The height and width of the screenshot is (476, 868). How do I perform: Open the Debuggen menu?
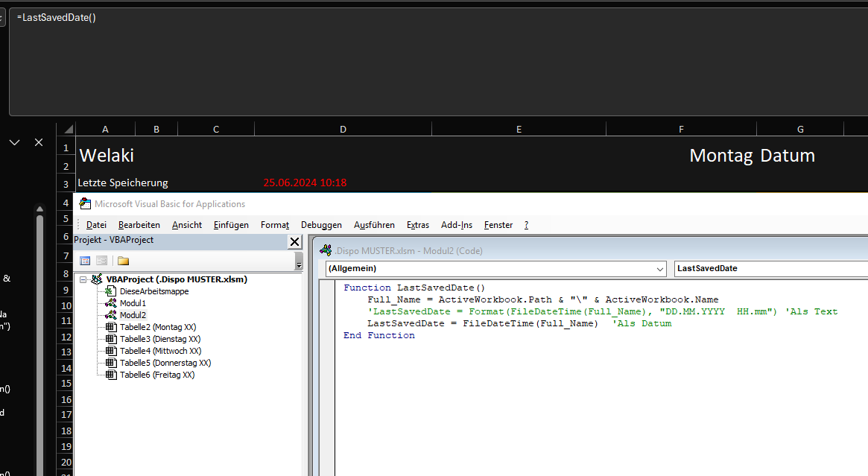[x=321, y=225]
